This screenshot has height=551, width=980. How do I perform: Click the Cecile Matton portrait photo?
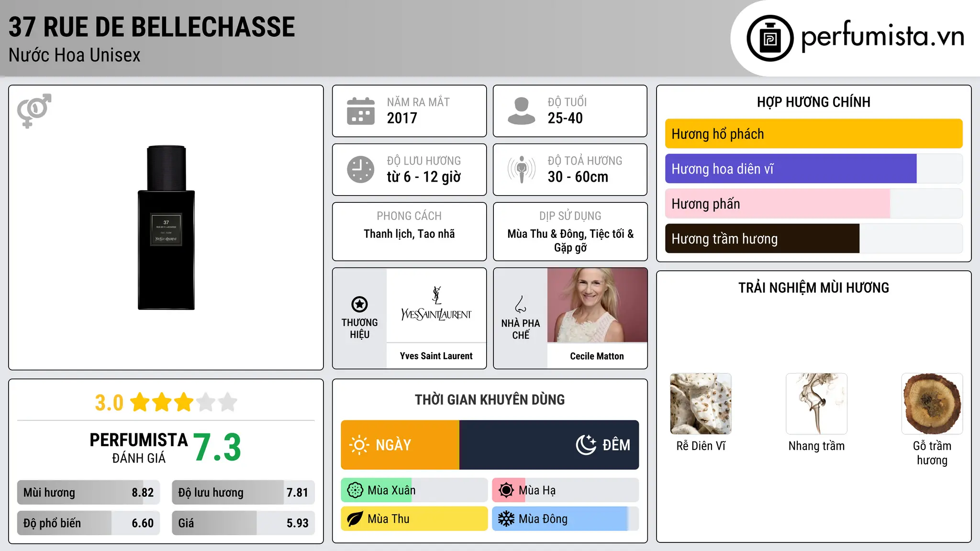point(597,305)
